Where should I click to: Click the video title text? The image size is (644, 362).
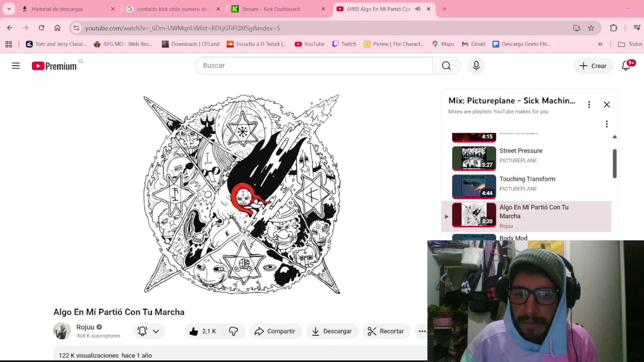(x=119, y=312)
